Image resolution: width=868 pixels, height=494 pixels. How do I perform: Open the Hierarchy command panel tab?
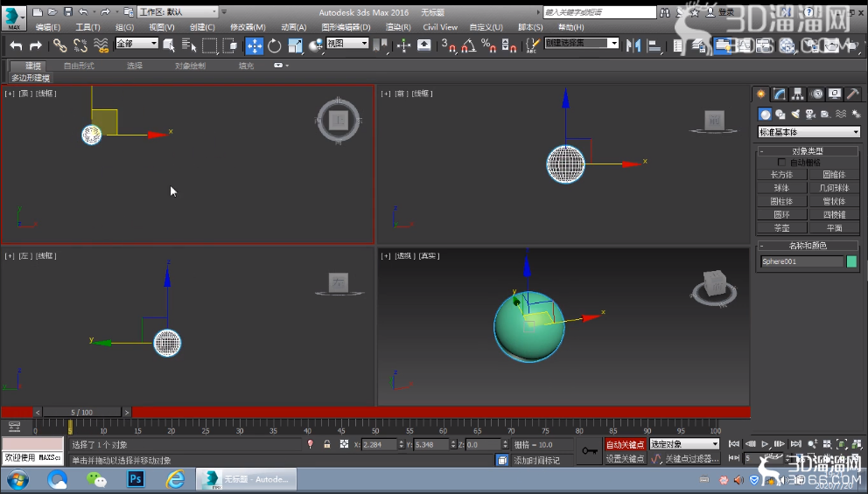tap(798, 94)
